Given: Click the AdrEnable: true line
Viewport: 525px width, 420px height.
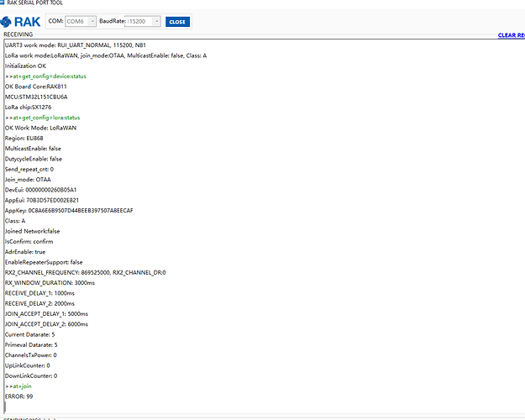Looking at the screenshot, I should click(x=25, y=251).
